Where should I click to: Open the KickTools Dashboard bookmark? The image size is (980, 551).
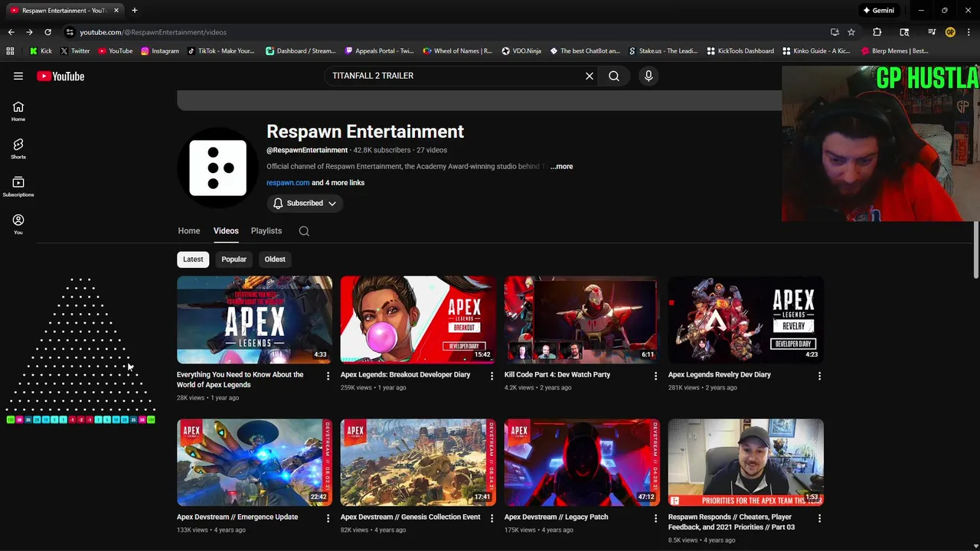point(740,51)
